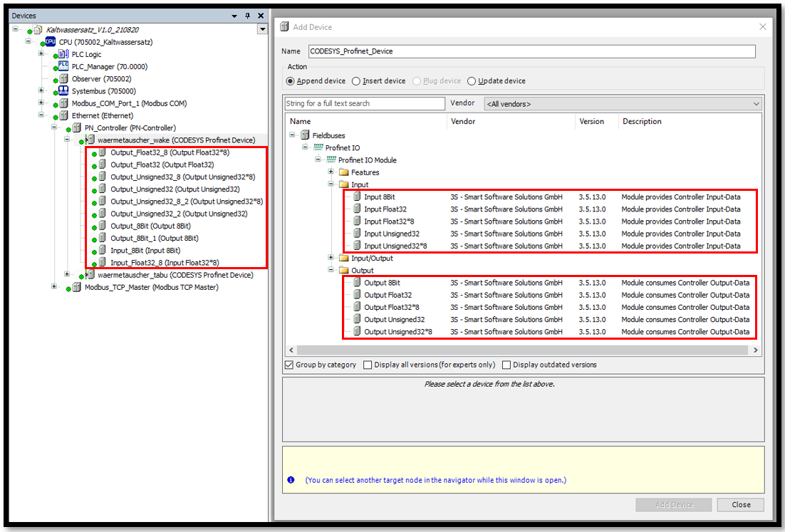785x532 pixels.
Task: Click the full text search field
Action: coord(364,104)
